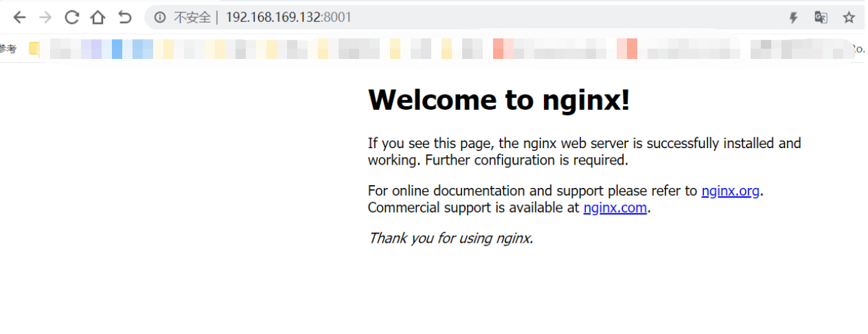Open site info via the insecure icon
The image size is (868, 334).
click(x=160, y=17)
